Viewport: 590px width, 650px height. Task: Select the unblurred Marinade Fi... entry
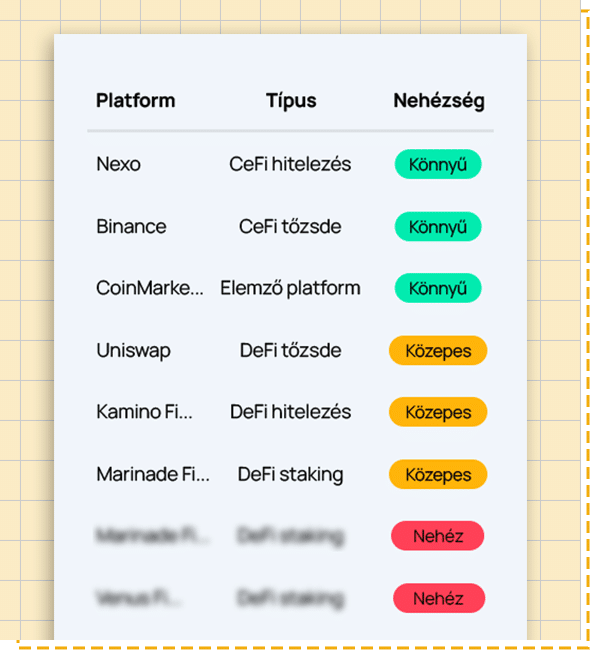[x=153, y=474]
